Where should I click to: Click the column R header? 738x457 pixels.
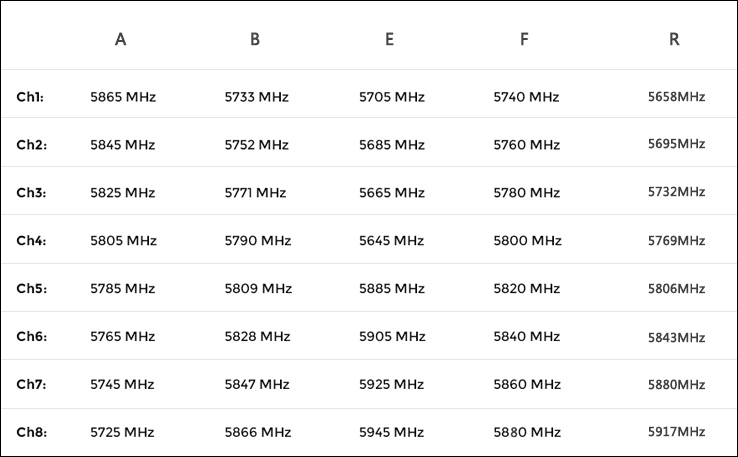pos(675,40)
